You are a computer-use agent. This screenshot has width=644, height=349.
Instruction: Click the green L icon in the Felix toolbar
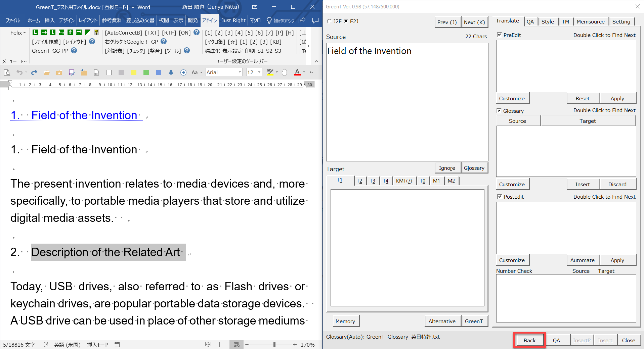35,32
